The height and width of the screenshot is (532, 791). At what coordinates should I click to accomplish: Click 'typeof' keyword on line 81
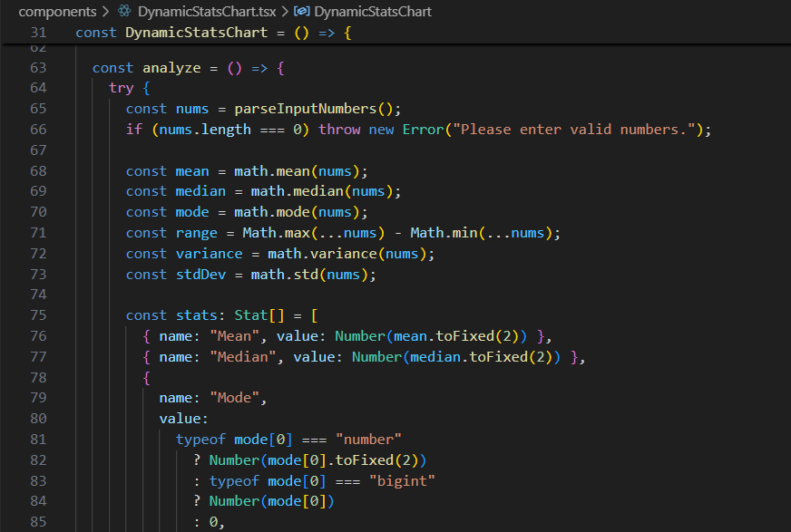pyautogui.click(x=200, y=440)
